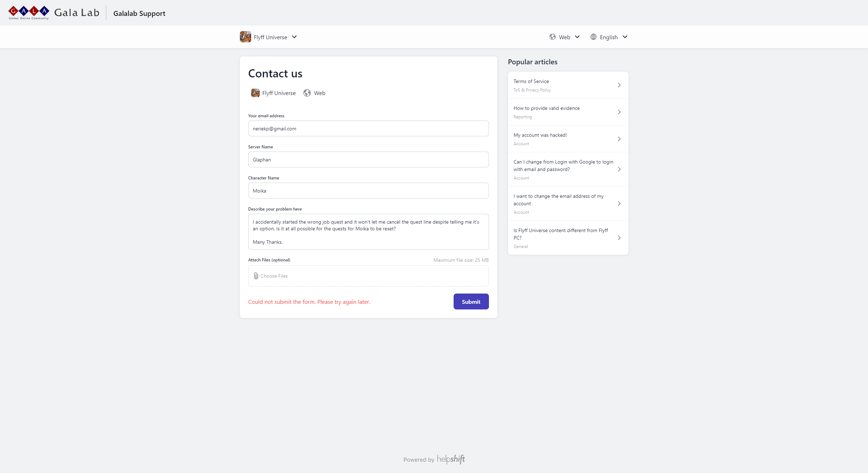Expand the Web platform dropdown

[x=565, y=37]
